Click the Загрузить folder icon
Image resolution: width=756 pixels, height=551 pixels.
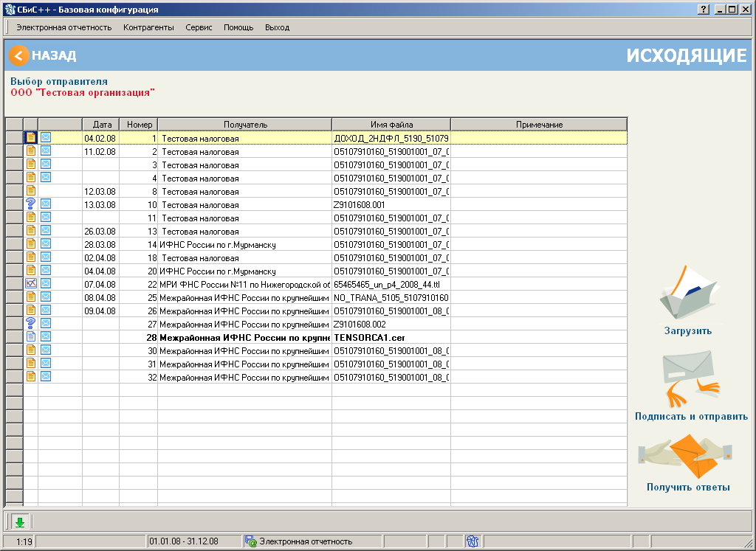[x=689, y=294]
